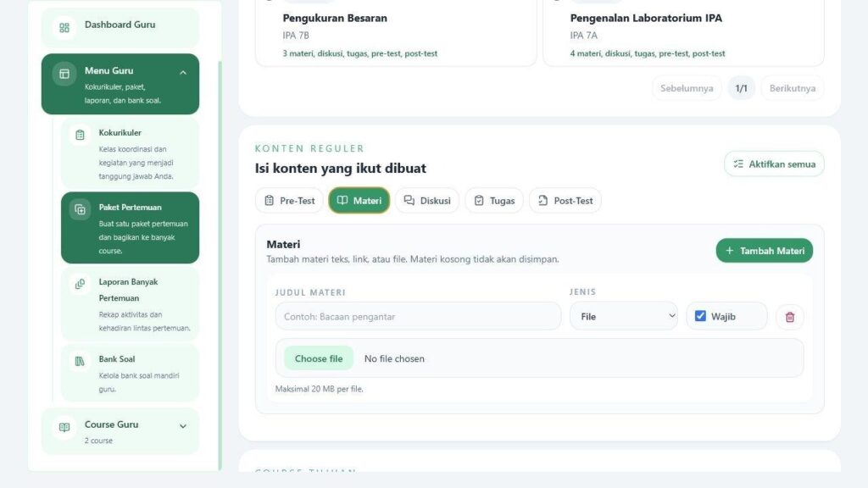Click the Aktifkan semua button
The width and height of the screenshot is (868, 488).
point(774,164)
